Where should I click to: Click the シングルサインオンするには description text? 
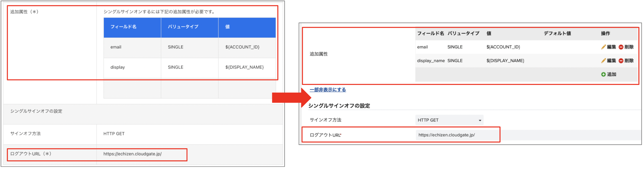point(159,12)
